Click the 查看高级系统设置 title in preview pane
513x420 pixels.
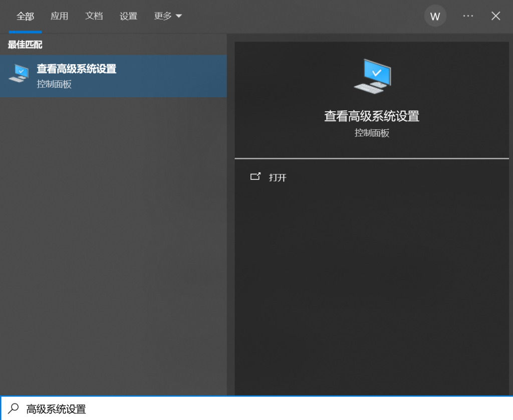[x=371, y=116]
